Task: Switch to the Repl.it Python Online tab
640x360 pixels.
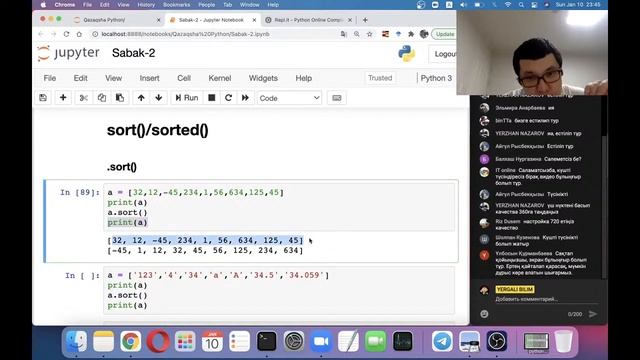Action: [x=308, y=20]
